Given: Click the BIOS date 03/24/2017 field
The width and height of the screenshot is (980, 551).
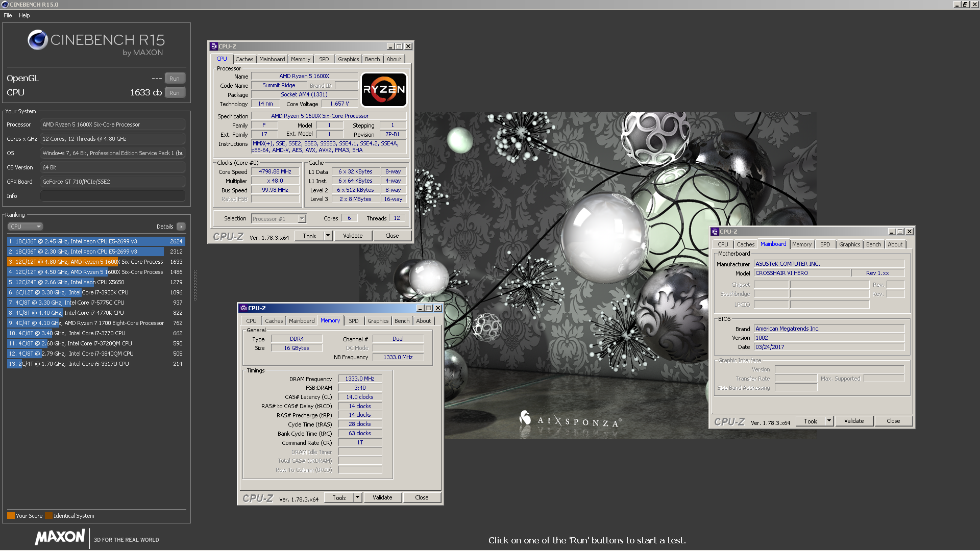Looking at the screenshot, I should click(x=829, y=347).
